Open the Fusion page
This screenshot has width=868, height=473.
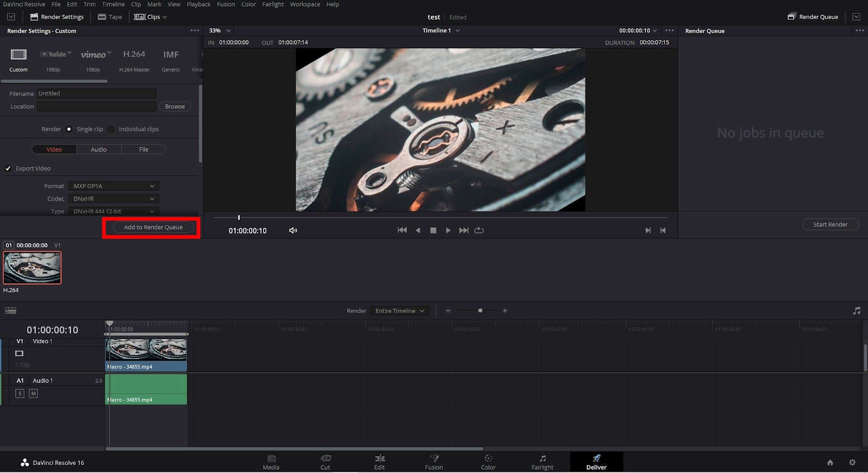[434, 462]
